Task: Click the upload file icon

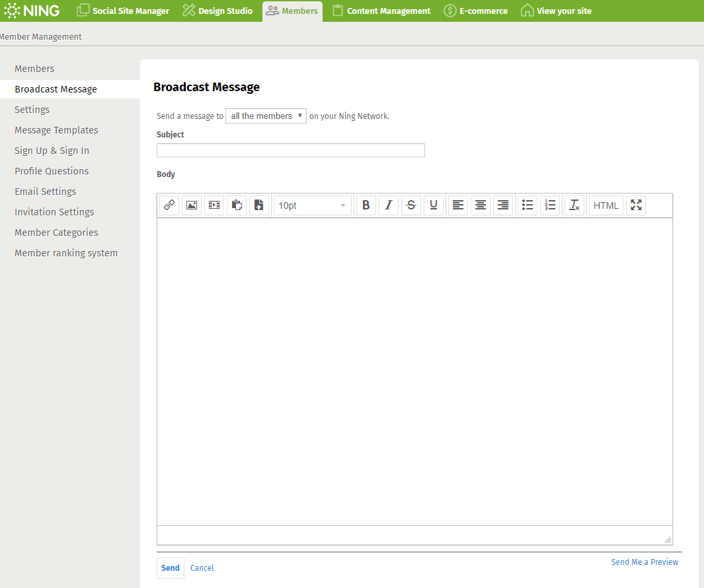Action: click(x=259, y=205)
